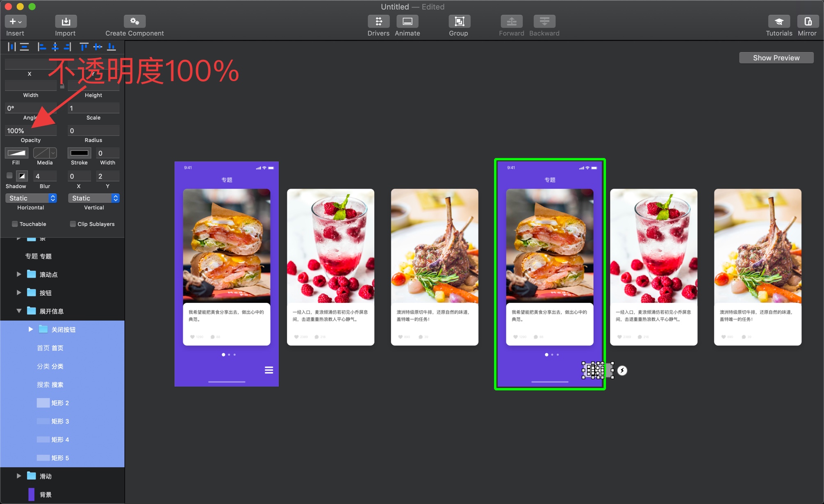Click the lightning interaction icon on canvas
Viewport: 824px width, 504px height.
pyautogui.click(x=622, y=370)
